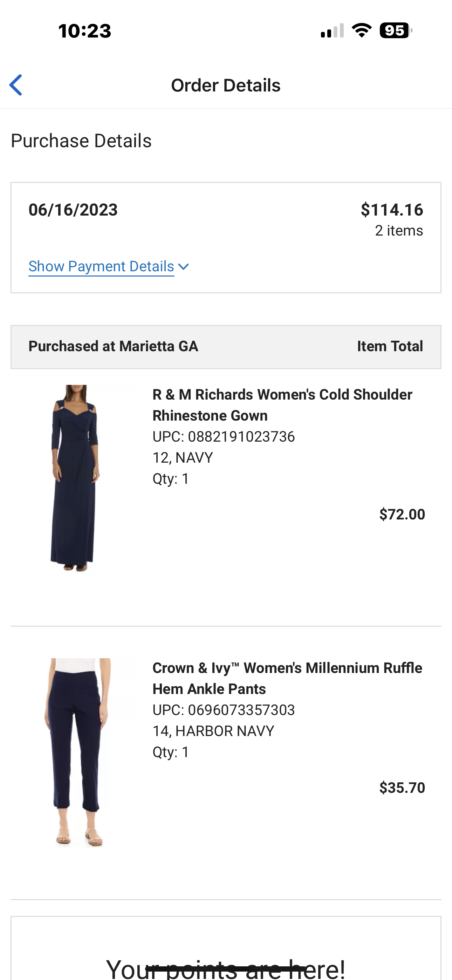Expand the Show Payment Details chevron
452x980 pixels.
click(x=183, y=267)
